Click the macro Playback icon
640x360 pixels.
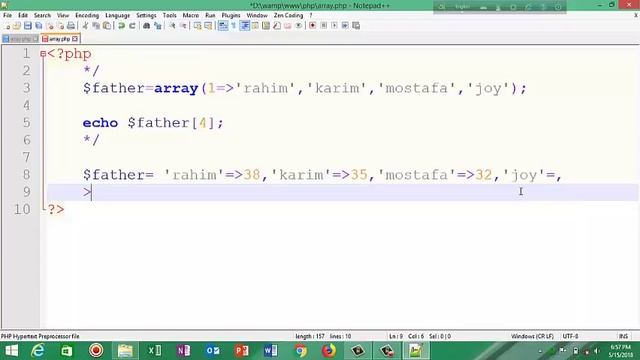pos(335,26)
